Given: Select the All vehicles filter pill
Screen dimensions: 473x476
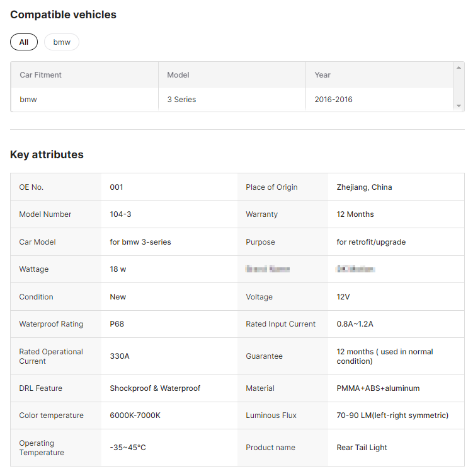Looking at the screenshot, I should [24, 42].
